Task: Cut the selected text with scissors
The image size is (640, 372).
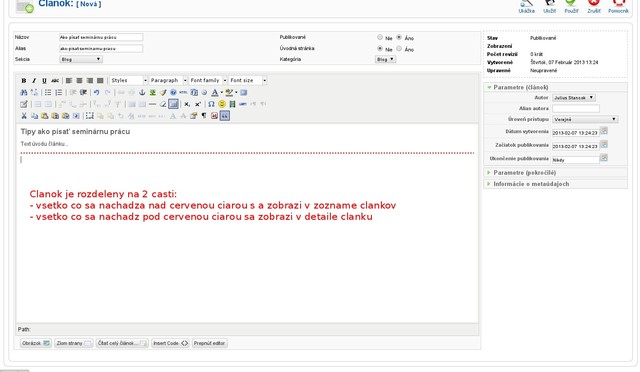Action: pos(24,116)
